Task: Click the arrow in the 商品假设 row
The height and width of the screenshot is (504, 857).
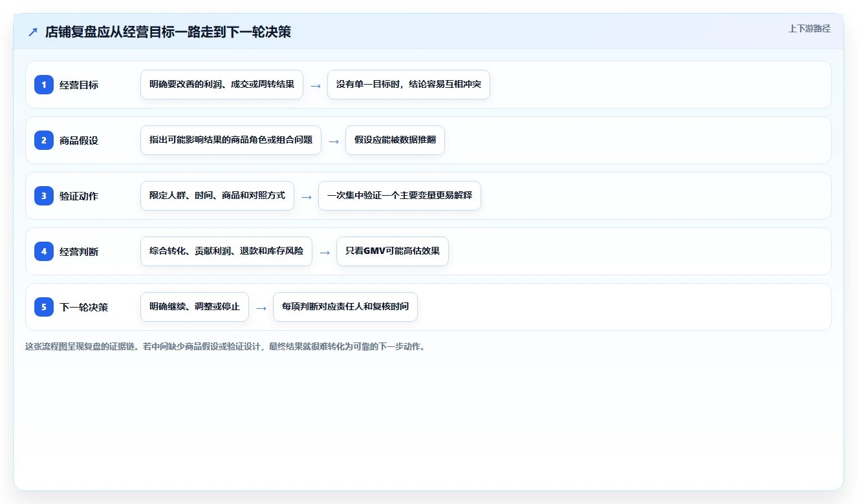Action: click(334, 141)
